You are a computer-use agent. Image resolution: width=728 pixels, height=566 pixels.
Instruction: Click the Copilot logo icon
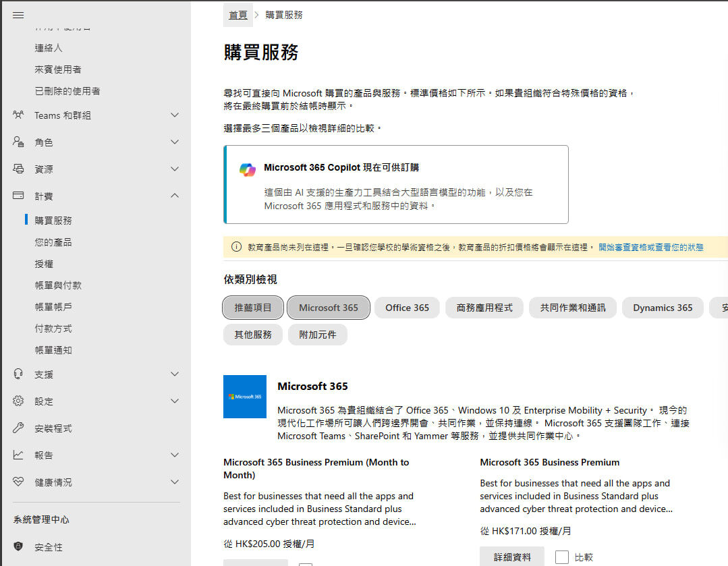(x=248, y=169)
